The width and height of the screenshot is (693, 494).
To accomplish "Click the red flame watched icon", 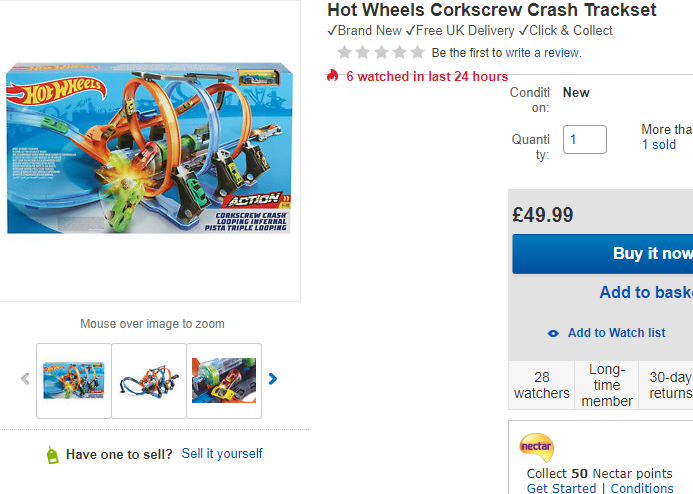I will [x=333, y=76].
